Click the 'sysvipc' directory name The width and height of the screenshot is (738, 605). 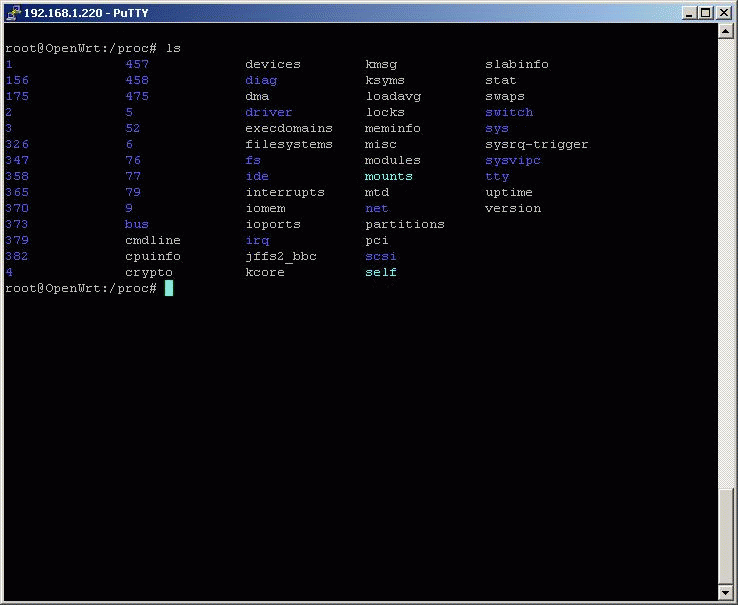pyautogui.click(x=513, y=161)
